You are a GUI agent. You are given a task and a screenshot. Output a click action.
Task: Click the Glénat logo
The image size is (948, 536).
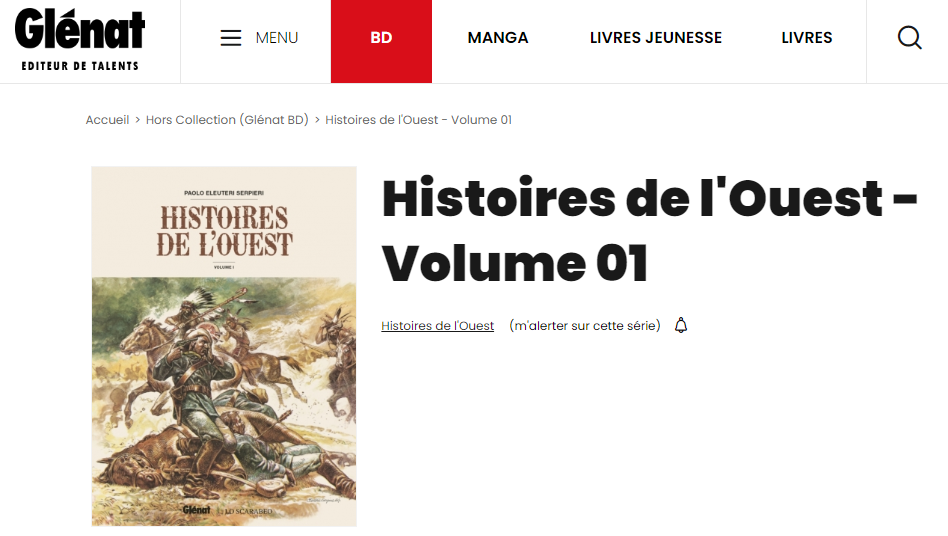[80, 29]
